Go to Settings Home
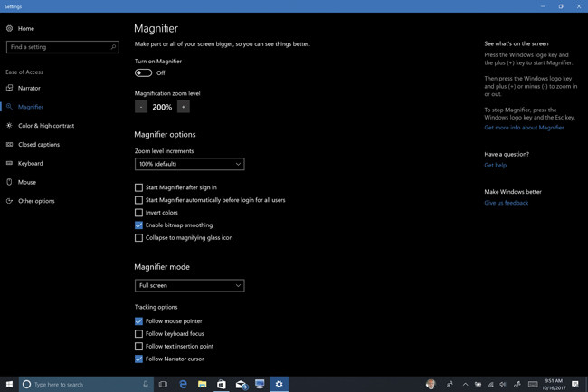588x392 pixels. tap(20, 28)
